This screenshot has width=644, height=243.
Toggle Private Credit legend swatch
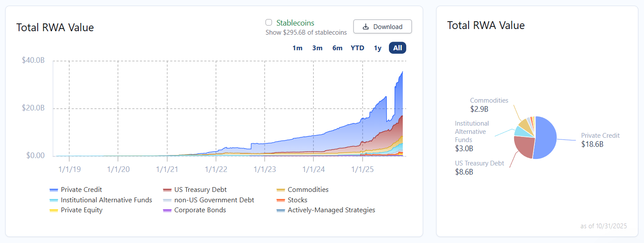point(54,190)
